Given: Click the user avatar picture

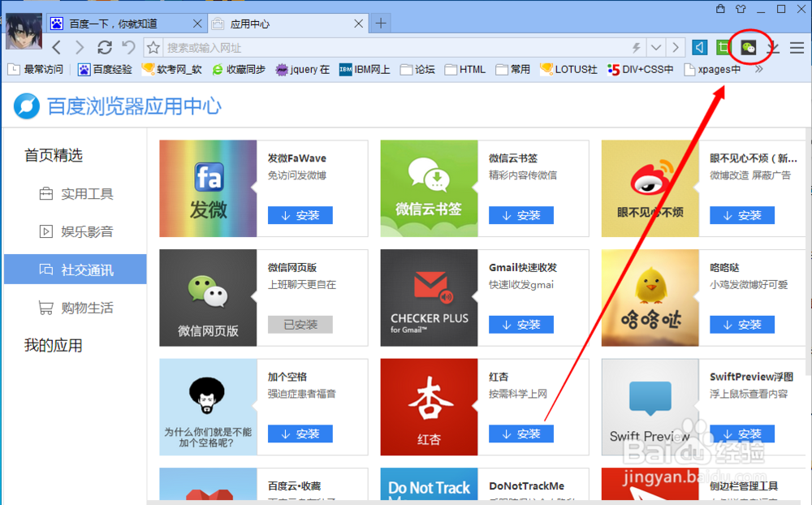Looking at the screenshot, I should click(24, 31).
